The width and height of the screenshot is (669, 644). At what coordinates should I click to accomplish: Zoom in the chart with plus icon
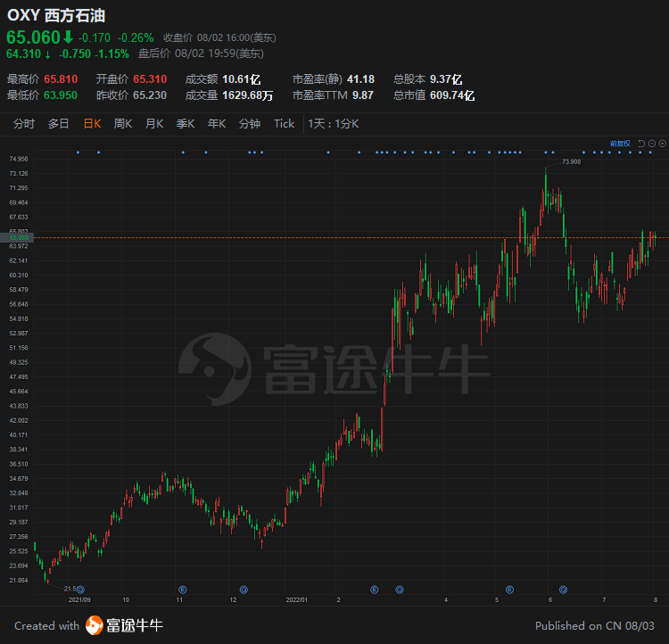click(662, 143)
